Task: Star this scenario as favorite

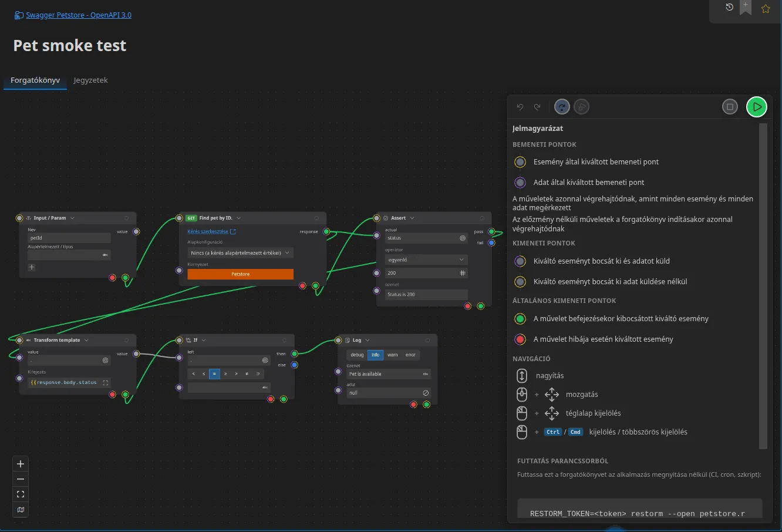Action: click(766, 9)
